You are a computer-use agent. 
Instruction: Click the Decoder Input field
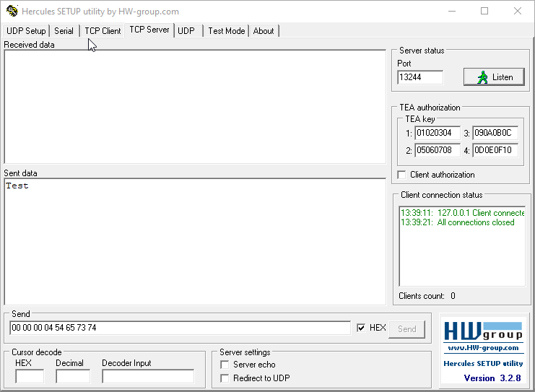pos(148,376)
